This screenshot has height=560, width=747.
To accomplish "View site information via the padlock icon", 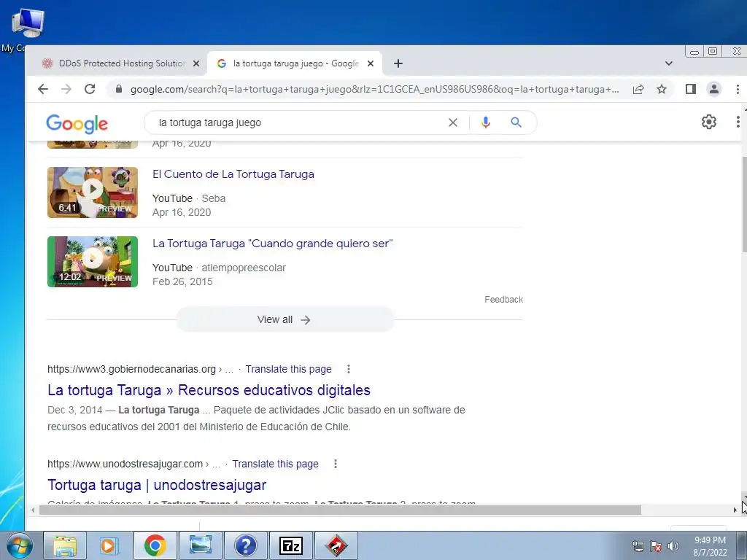I will click(x=119, y=89).
